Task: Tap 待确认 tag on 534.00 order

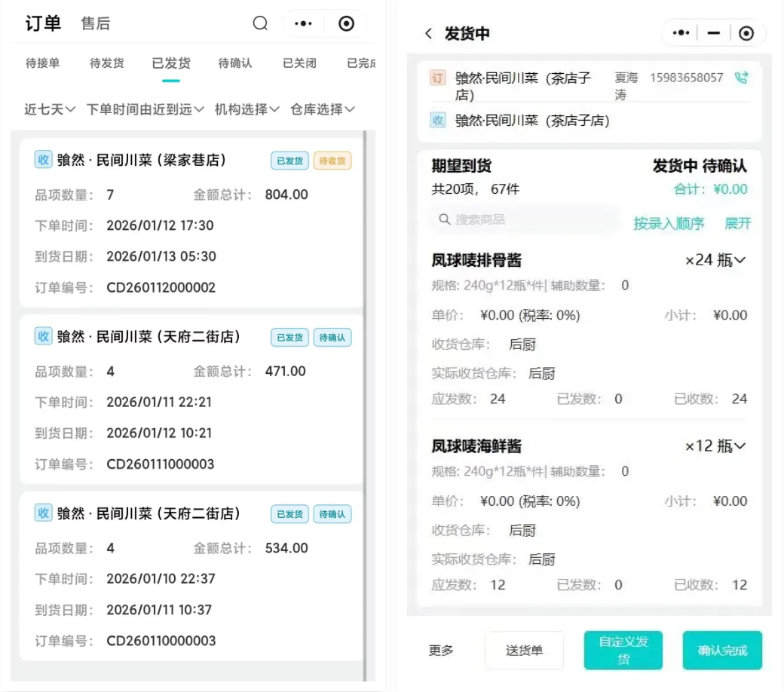Action: point(332,514)
